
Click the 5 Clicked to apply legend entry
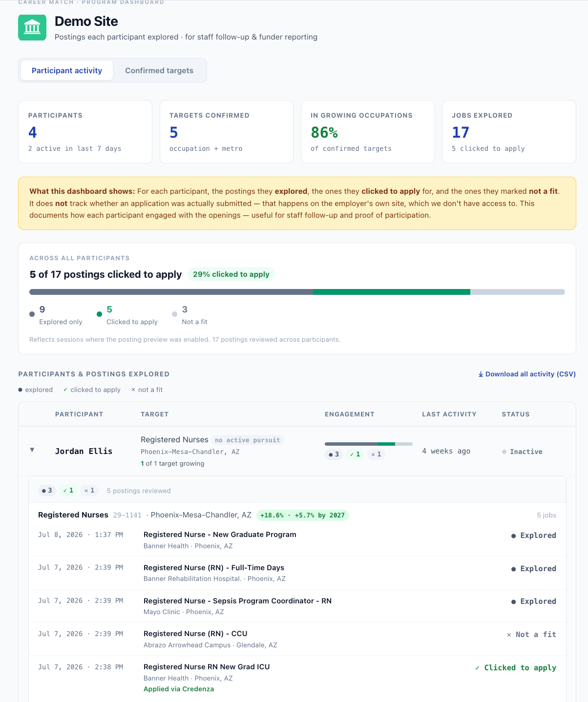(127, 315)
